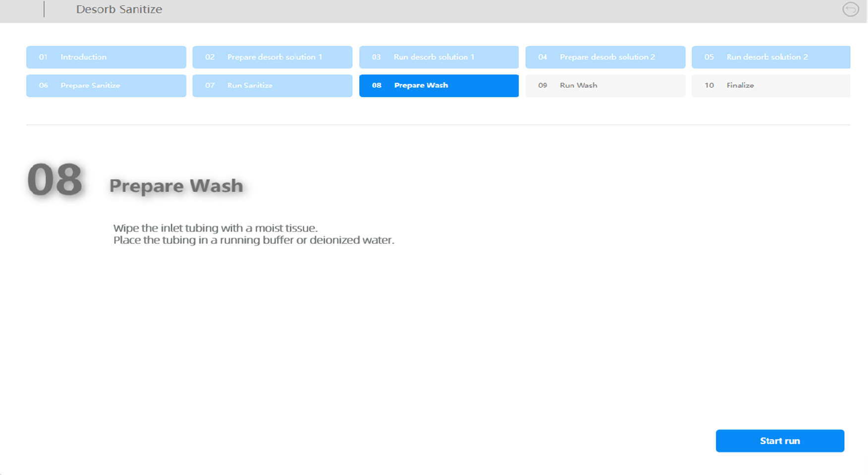Viewport: 868px width, 475px height.
Task: Click the Desorb Sanitize title text
Action: (x=119, y=9)
